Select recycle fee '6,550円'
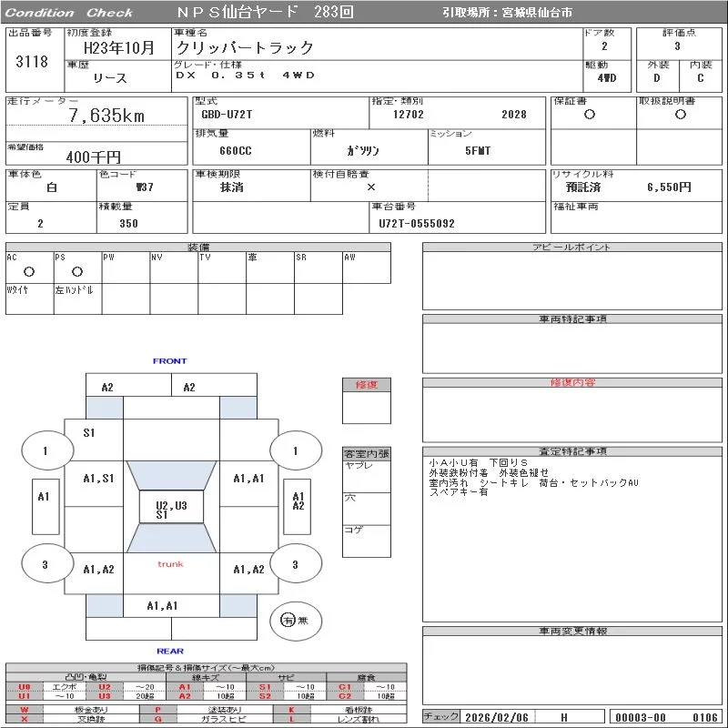The width and height of the screenshot is (728, 728). (x=669, y=187)
